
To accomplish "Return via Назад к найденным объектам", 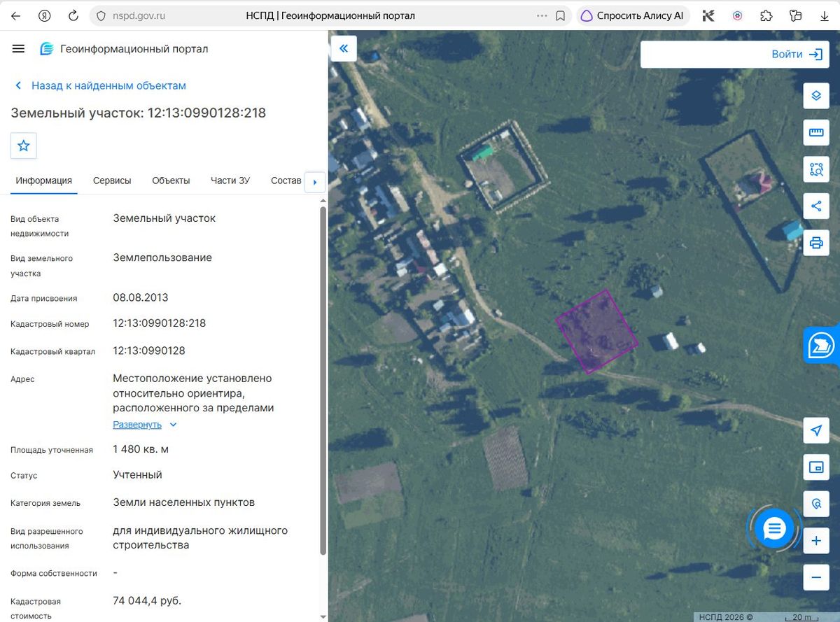I will (x=101, y=85).
